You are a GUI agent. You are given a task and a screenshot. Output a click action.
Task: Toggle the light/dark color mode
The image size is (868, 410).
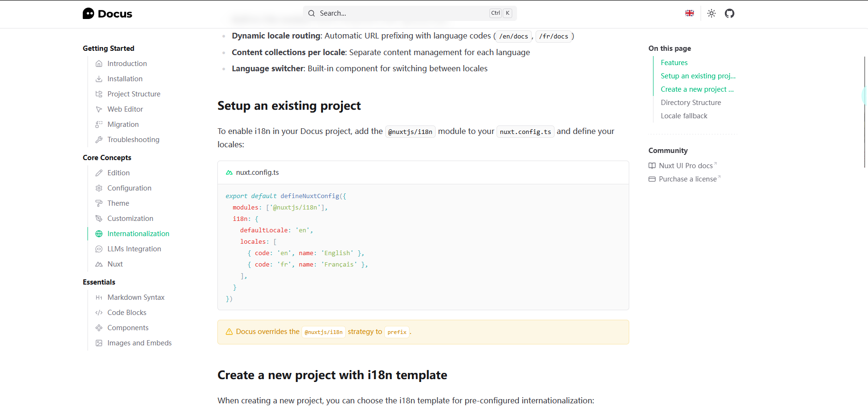tap(712, 13)
